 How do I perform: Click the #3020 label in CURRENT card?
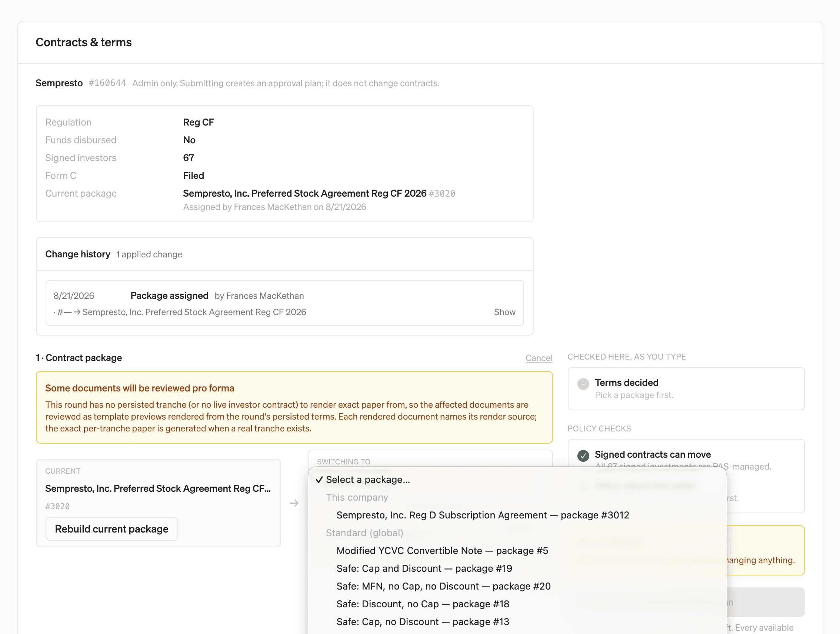coord(57,507)
